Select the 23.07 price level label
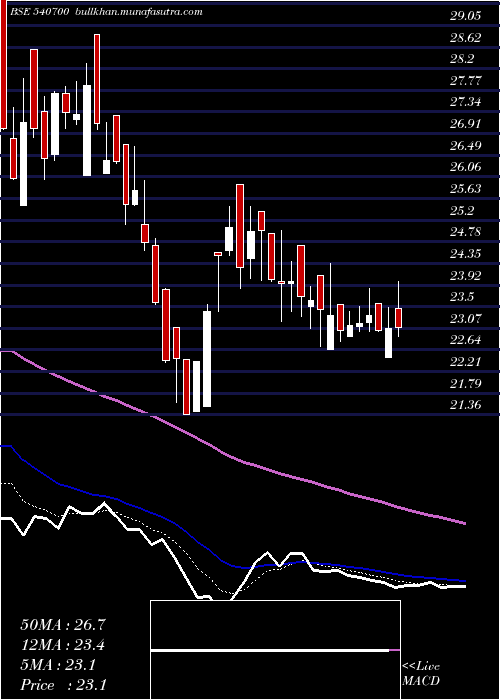Viewport: 500px width, 700px height. pos(465,319)
